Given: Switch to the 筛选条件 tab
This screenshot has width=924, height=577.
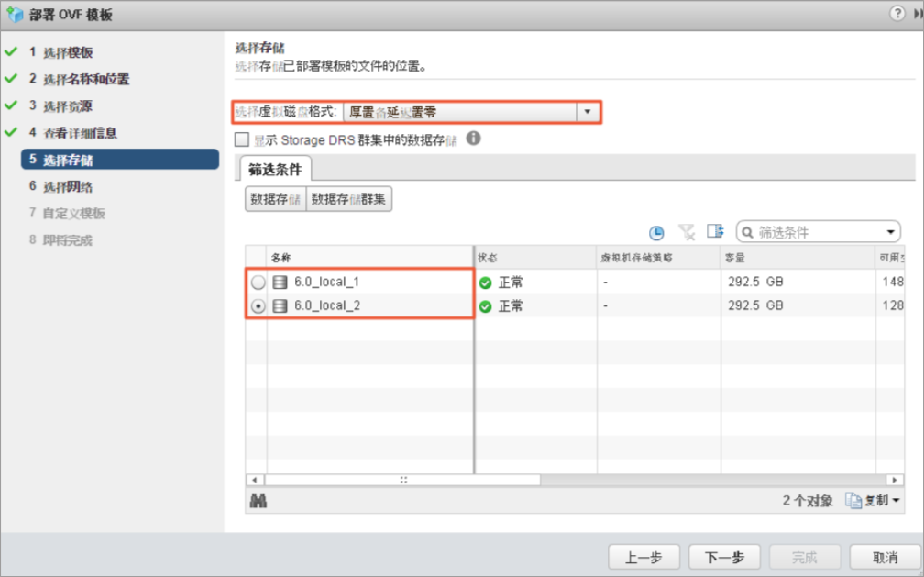Looking at the screenshot, I should coord(275,170).
